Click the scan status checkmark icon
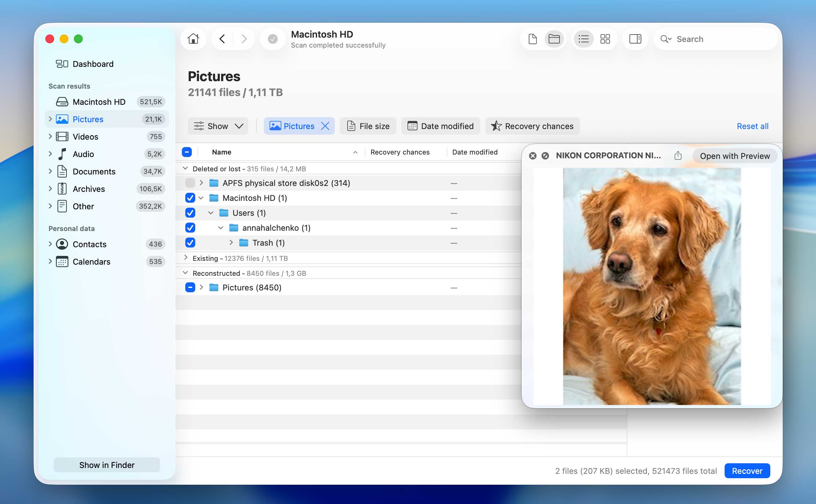 pos(273,39)
